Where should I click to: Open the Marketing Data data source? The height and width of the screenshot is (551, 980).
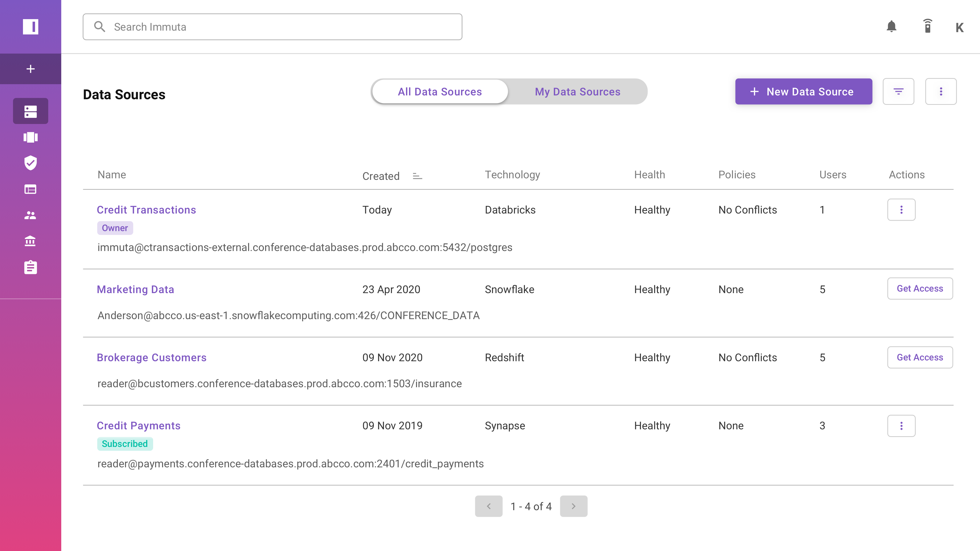click(x=136, y=289)
